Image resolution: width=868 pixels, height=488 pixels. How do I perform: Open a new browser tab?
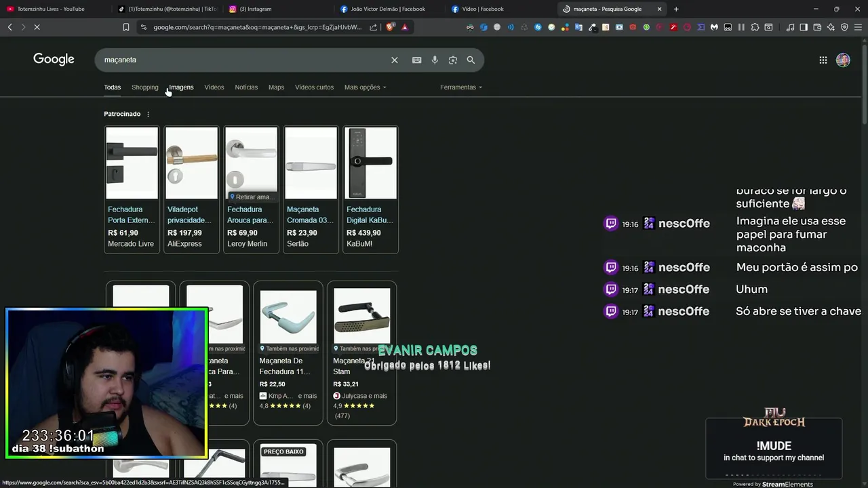pos(676,9)
